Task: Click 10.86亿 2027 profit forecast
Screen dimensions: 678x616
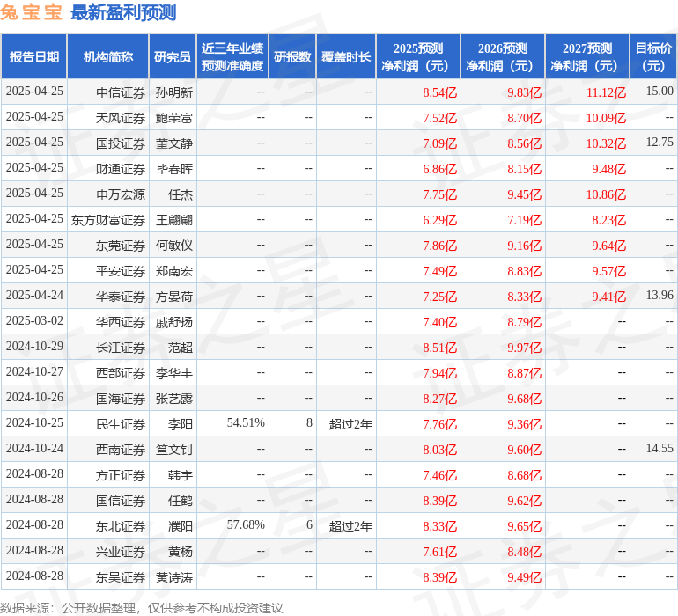Action: pos(606,194)
